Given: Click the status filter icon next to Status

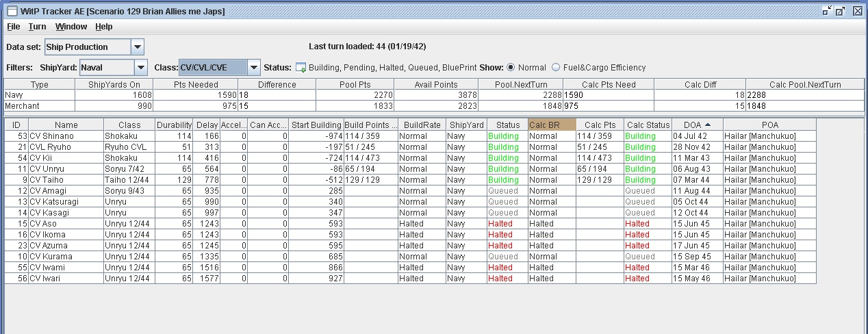Looking at the screenshot, I should [x=301, y=68].
